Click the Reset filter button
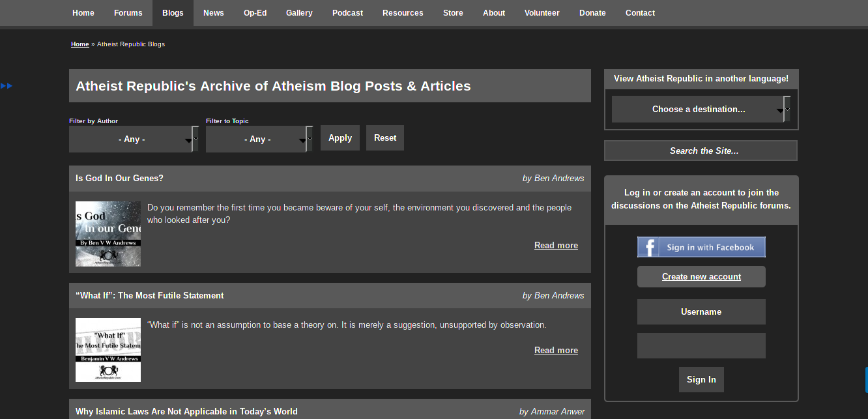This screenshot has width=868, height=419. coord(385,138)
